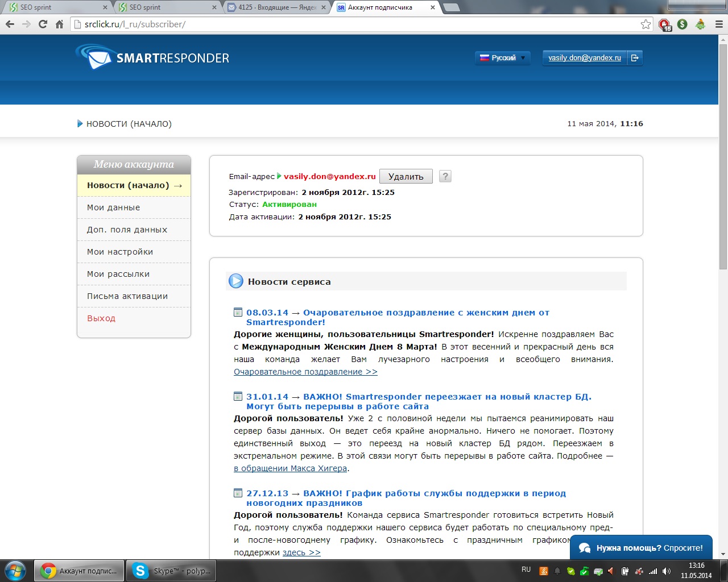The height and width of the screenshot is (582, 728).
Task: Click the bell tray icon
Action: pyautogui.click(x=557, y=571)
